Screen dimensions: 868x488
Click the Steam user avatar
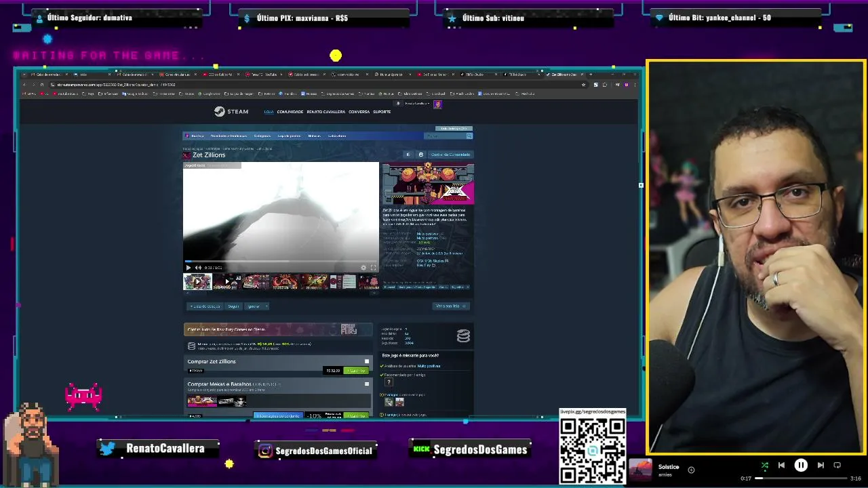[x=437, y=104]
